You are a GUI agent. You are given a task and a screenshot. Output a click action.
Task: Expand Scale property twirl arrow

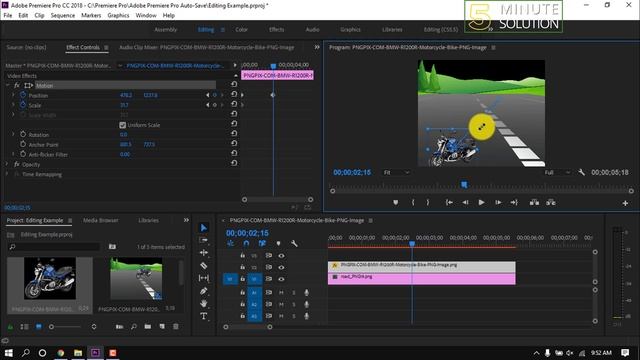click(x=13, y=105)
